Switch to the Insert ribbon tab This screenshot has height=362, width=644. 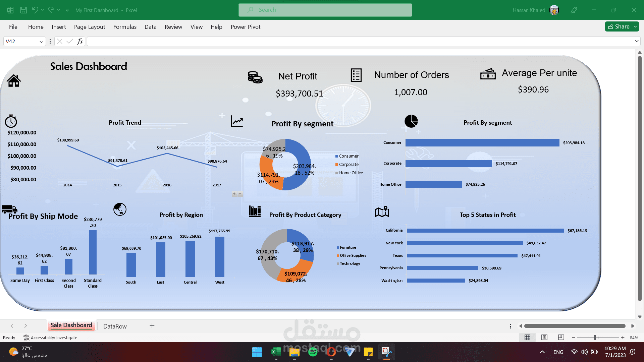(59, 27)
